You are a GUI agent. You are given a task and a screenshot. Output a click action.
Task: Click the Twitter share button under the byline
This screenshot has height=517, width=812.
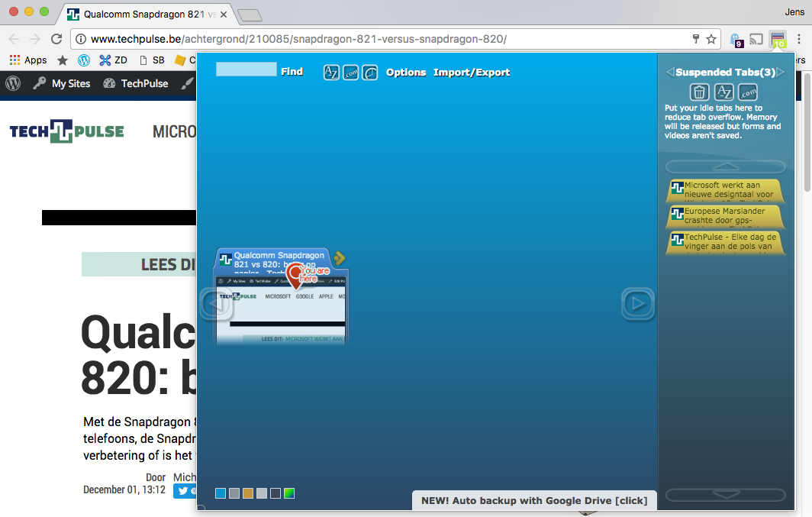click(x=185, y=490)
